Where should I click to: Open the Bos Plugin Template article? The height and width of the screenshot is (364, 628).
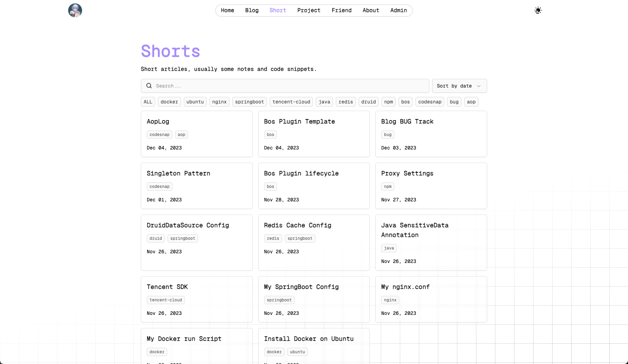314,134
